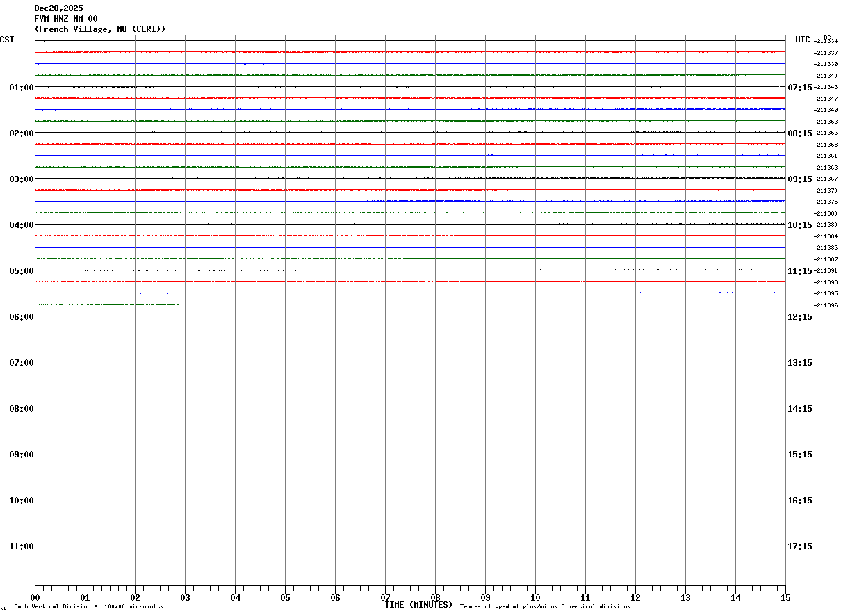Click the DC offset value -211396
Screen dimensions: 841x616
coord(826,305)
